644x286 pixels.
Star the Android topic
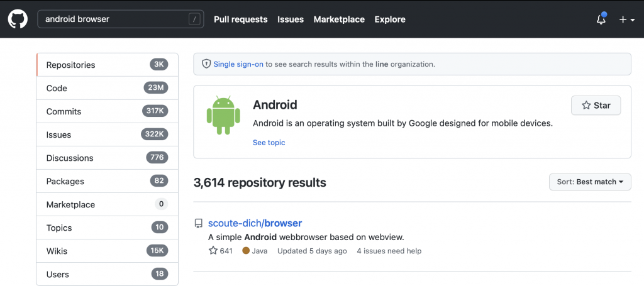point(596,106)
